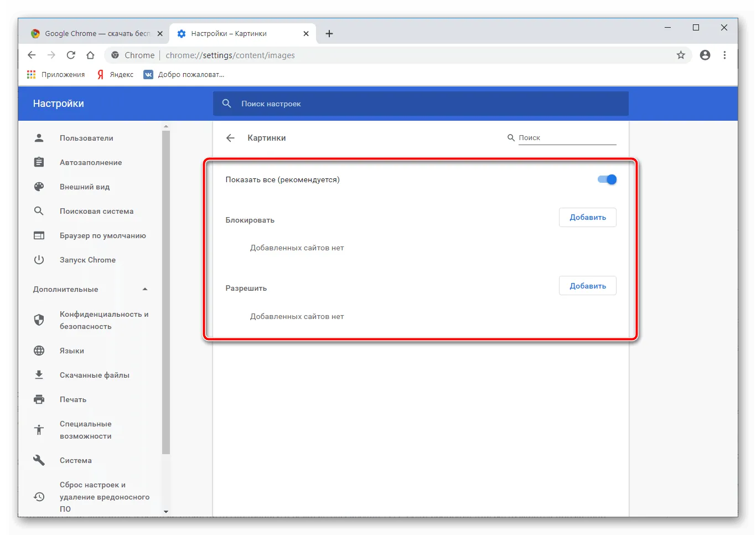Reload the page with the refresh icon
Screen dimensions: 756x535
click(71, 55)
